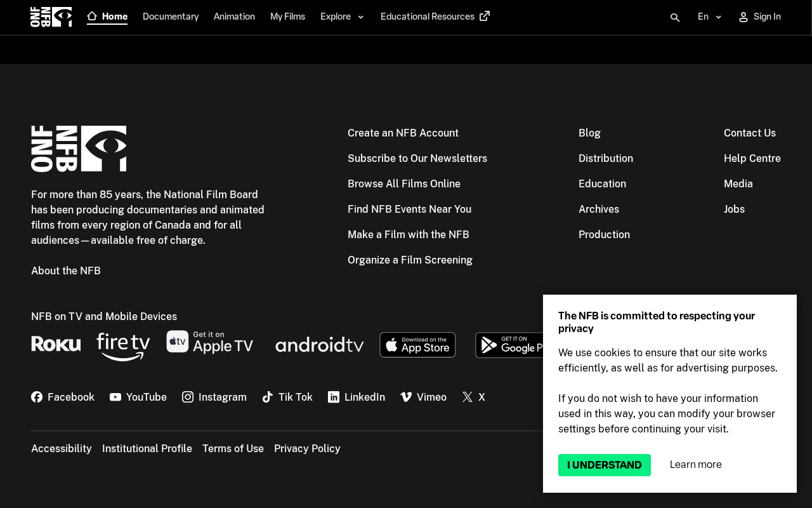Visit the NFB Facebook page
This screenshot has height=508, width=812.
(63, 397)
